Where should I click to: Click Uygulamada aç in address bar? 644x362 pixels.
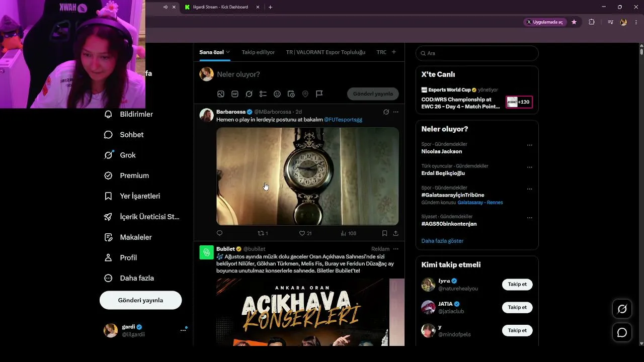click(x=544, y=22)
